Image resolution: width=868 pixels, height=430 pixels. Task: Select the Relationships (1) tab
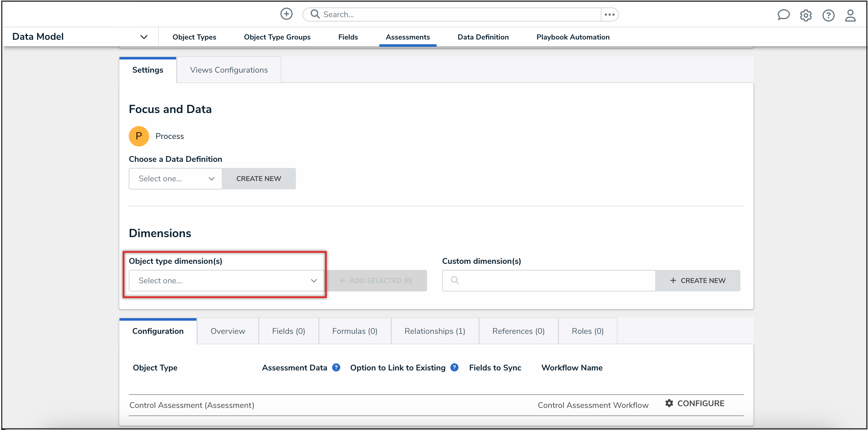435,331
